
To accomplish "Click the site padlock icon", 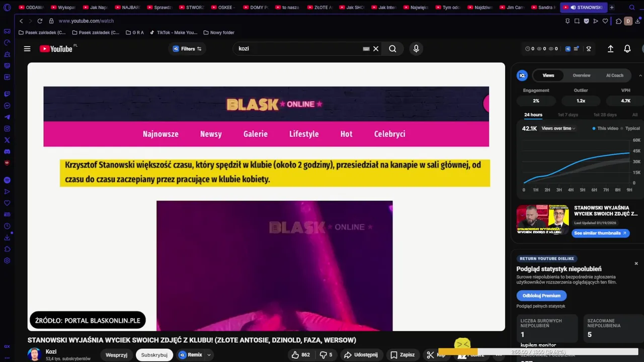I will (x=51, y=21).
